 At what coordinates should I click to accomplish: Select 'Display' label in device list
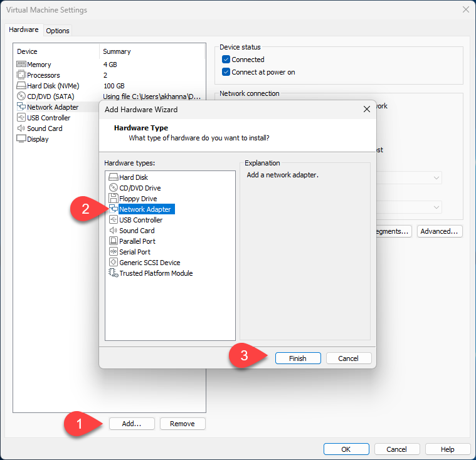click(x=38, y=139)
